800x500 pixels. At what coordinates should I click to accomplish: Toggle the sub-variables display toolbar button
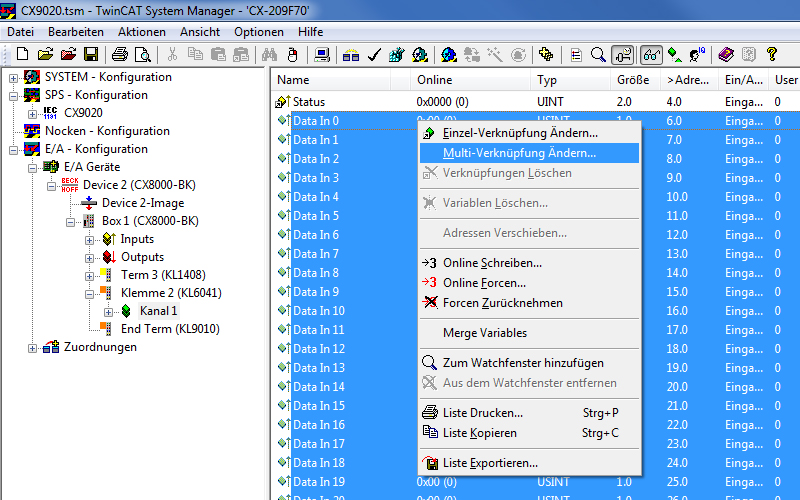[x=623, y=54]
